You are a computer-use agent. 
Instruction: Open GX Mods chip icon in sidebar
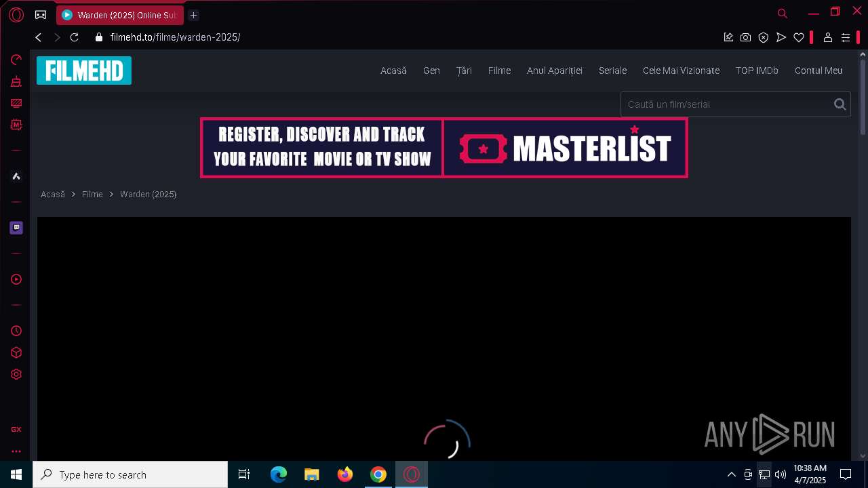pyautogui.click(x=16, y=125)
